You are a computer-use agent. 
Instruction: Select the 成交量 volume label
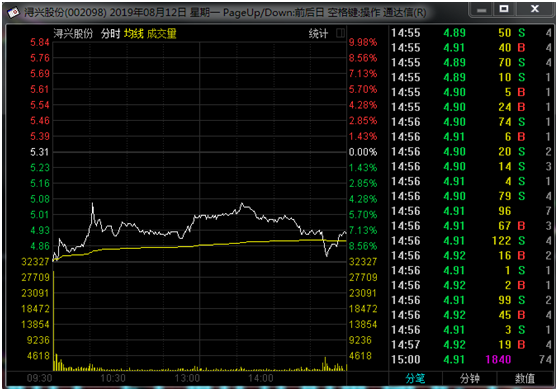pos(162,34)
